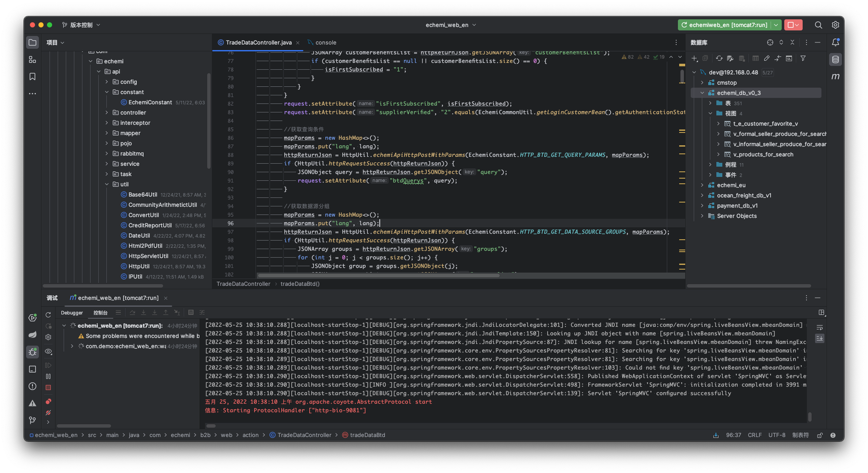Open the Project tool window folder icon

coord(32,43)
